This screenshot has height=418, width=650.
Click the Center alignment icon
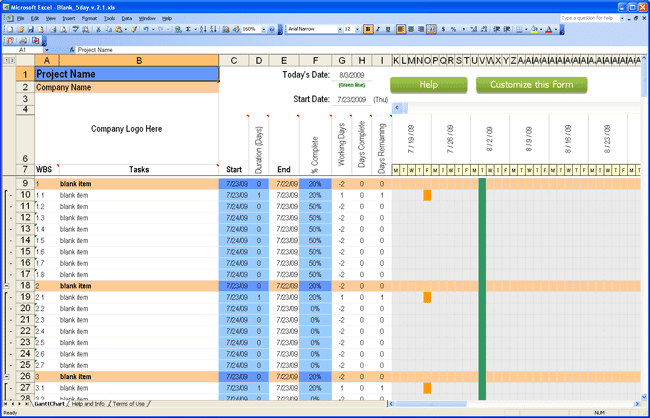click(x=411, y=29)
